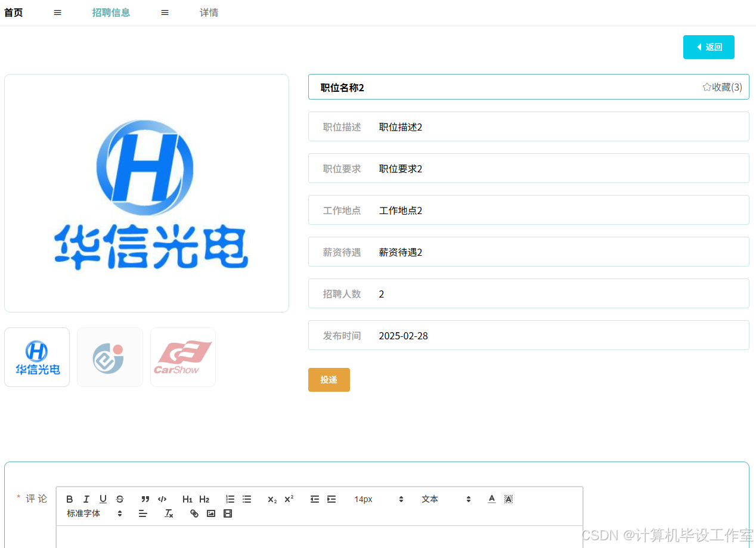Image resolution: width=756 pixels, height=548 pixels.
Task: Insert an image into the comment
Action: click(211, 513)
